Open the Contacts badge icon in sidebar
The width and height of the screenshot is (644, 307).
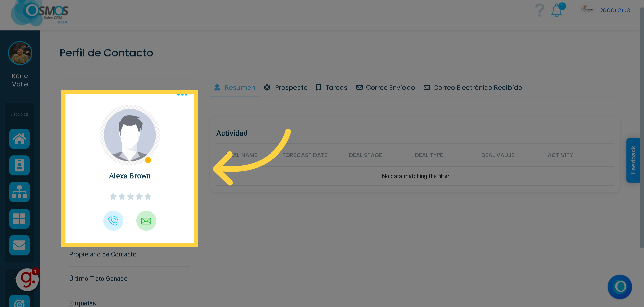(x=19, y=165)
